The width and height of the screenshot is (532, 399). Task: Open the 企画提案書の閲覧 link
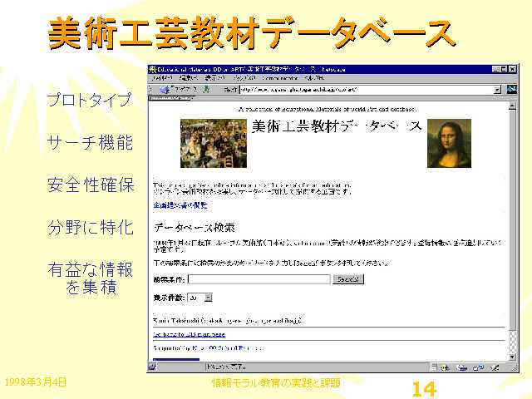180,205
